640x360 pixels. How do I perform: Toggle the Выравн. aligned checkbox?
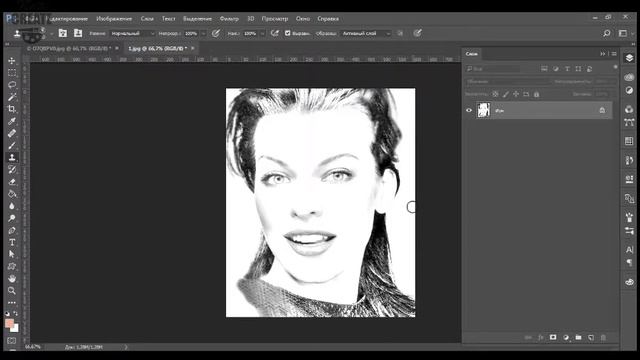click(x=288, y=33)
